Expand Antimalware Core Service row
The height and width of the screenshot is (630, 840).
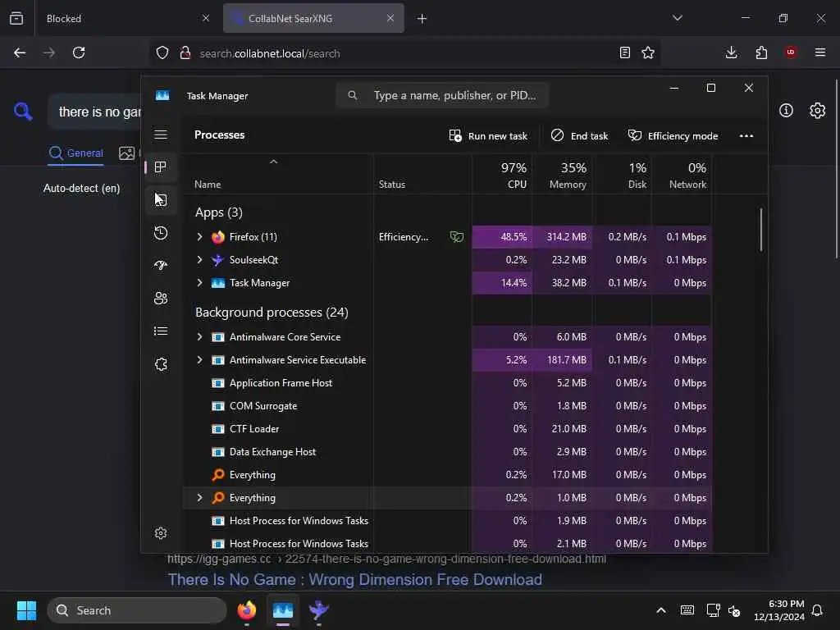click(x=200, y=337)
